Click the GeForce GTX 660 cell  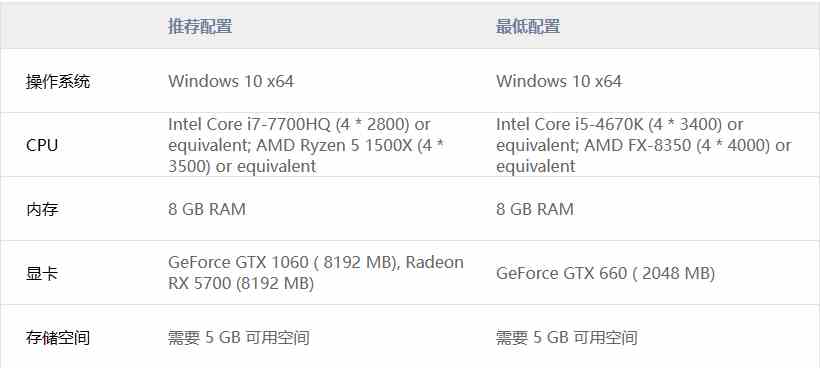point(606,273)
